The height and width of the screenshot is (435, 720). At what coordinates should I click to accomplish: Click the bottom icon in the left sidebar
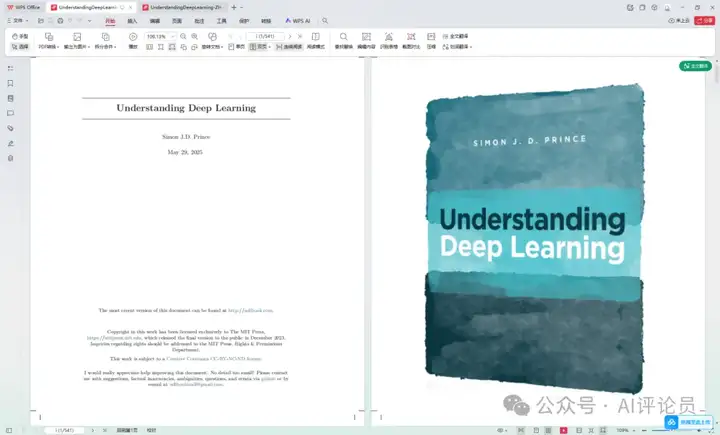point(11,158)
